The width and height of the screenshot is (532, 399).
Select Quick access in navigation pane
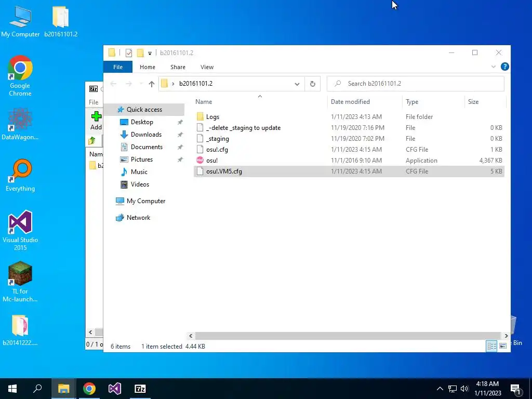(x=144, y=110)
